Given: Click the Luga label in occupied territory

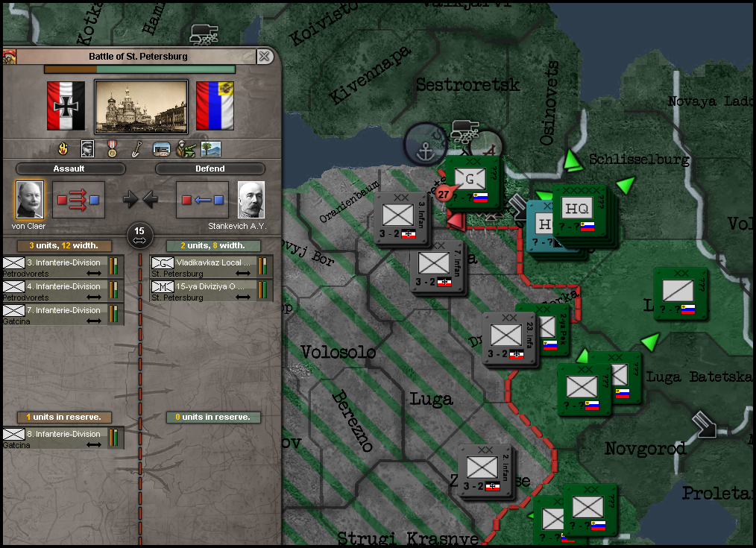Looking at the screenshot, I should [431, 400].
